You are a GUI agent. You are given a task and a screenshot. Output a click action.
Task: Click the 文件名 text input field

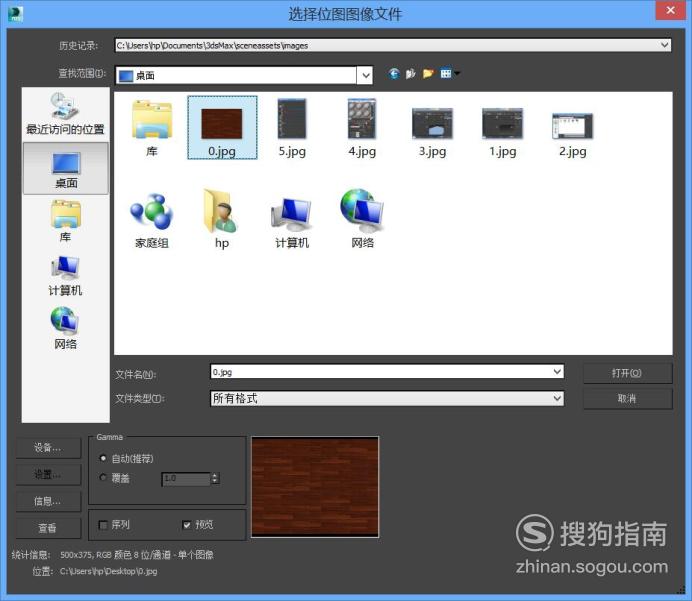pos(381,372)
